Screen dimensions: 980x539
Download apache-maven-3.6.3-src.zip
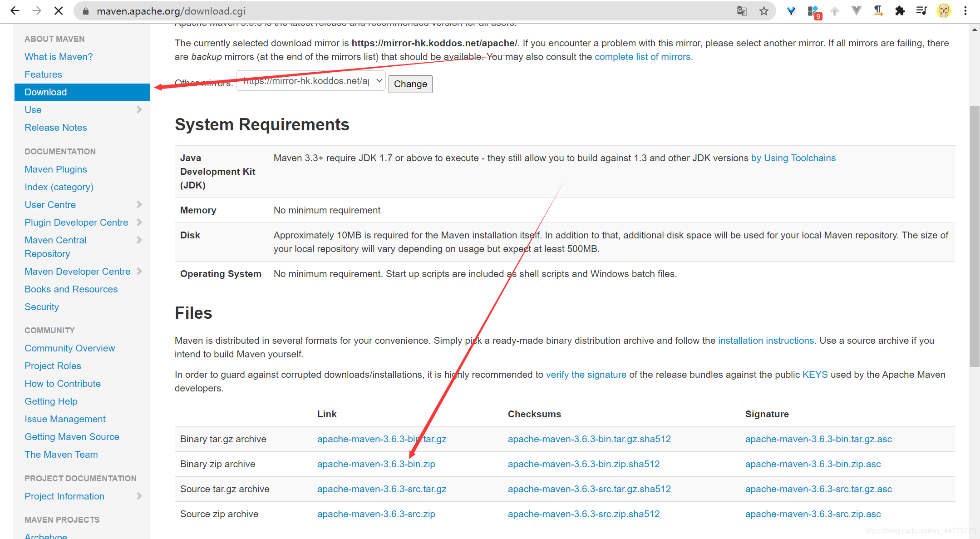coord(376,514)
